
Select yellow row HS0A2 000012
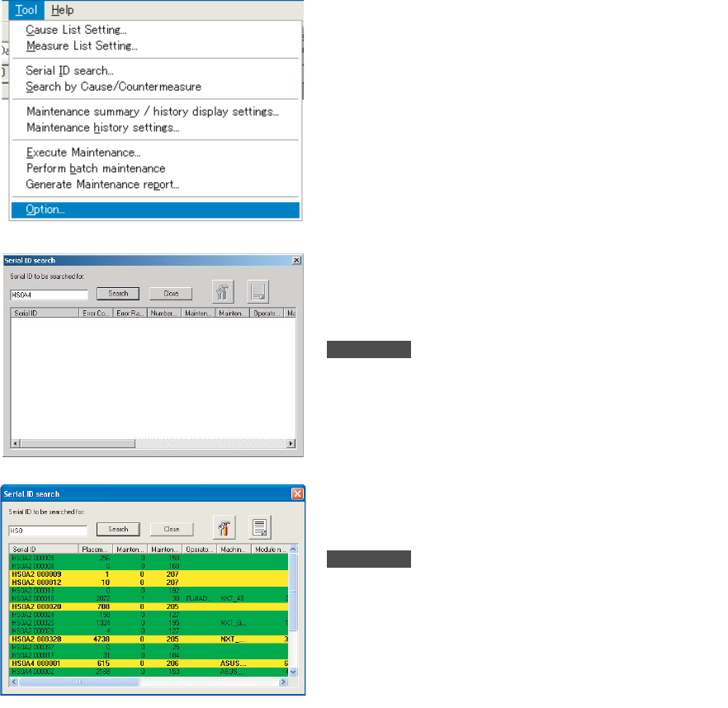point(149,583)
